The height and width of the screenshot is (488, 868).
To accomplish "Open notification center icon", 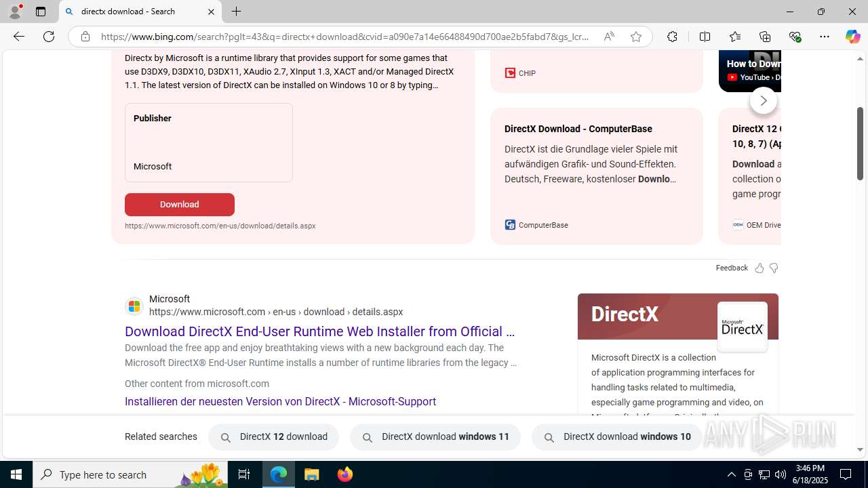I will coord(846,474).
